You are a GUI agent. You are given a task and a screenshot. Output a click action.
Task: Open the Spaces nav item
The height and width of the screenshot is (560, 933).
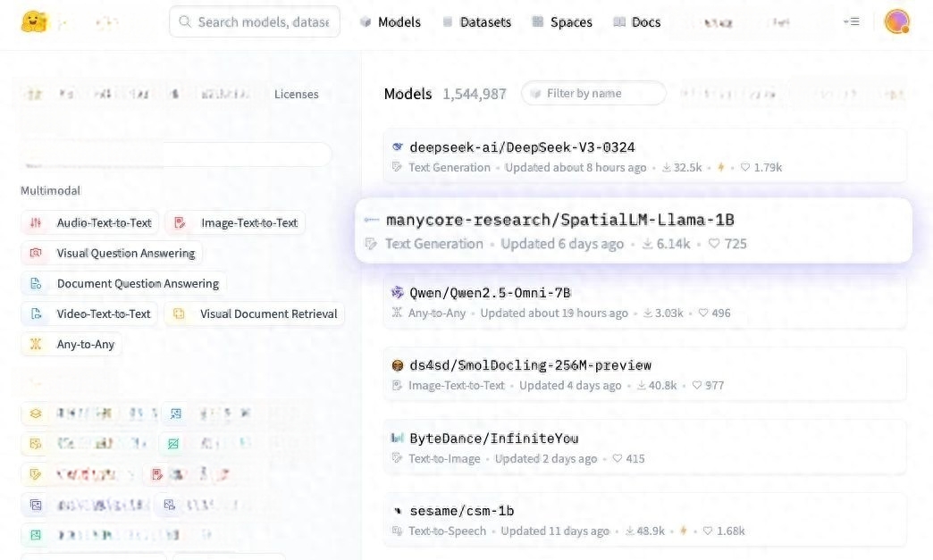tap(562, 22)
